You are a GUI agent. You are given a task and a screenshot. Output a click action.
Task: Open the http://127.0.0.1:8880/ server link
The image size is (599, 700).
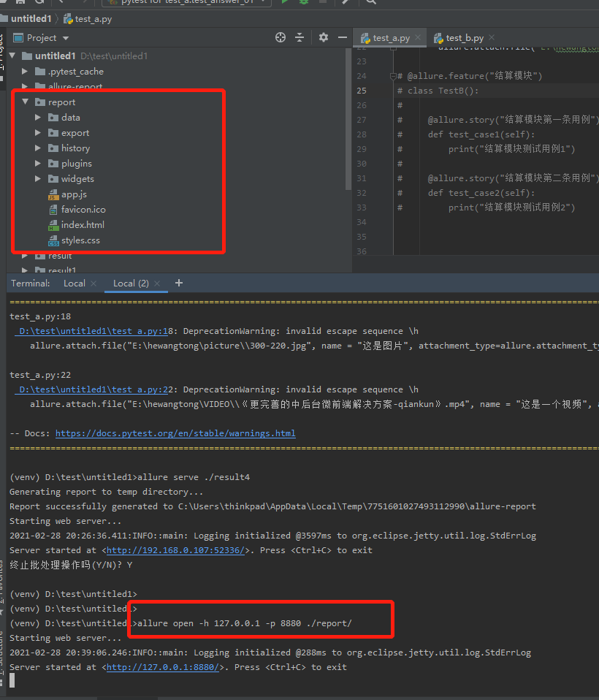[162, 667]
